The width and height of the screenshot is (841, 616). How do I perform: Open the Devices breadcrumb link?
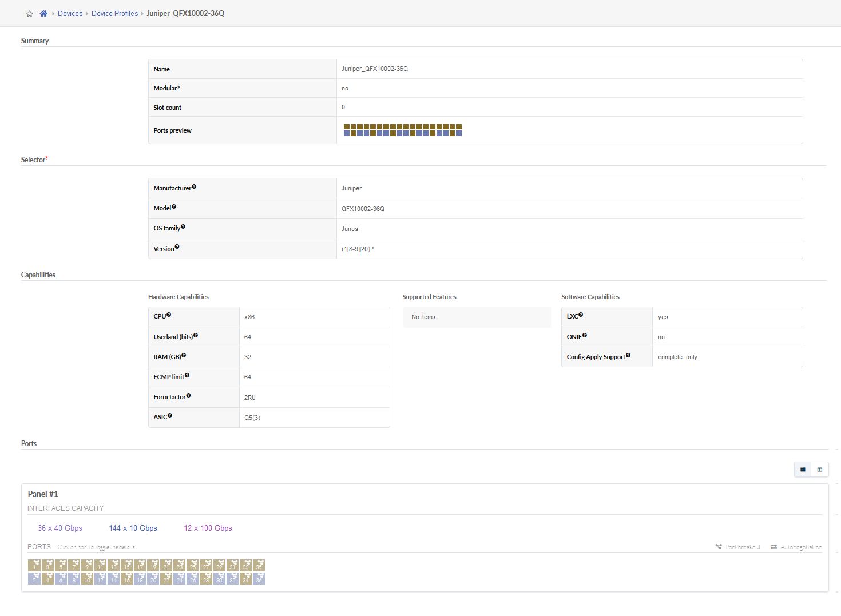(x=70, y=14)
